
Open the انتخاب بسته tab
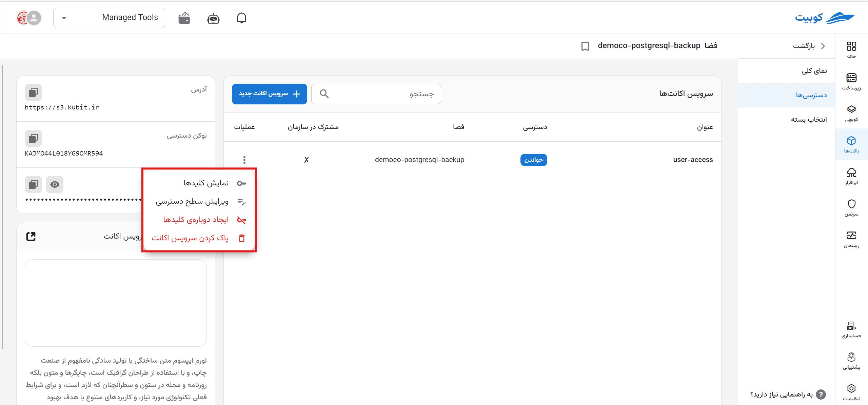(x=787, y=120)
